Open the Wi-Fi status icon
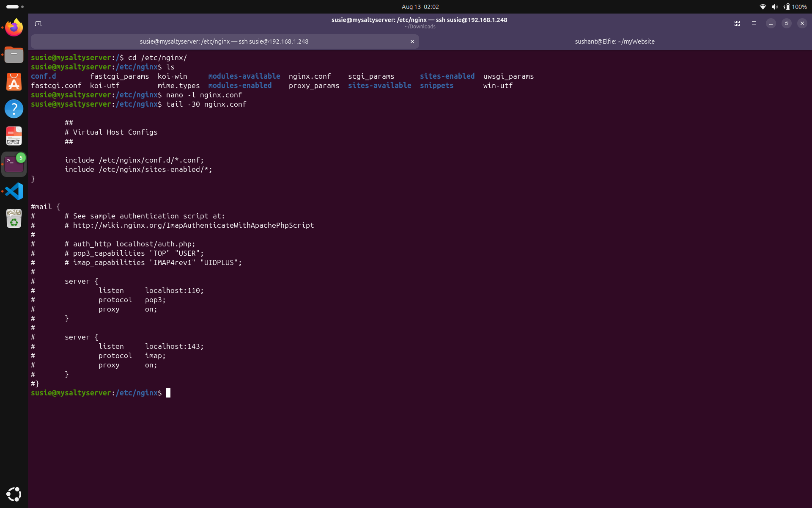The image size is (812, 508). [763, 7]
